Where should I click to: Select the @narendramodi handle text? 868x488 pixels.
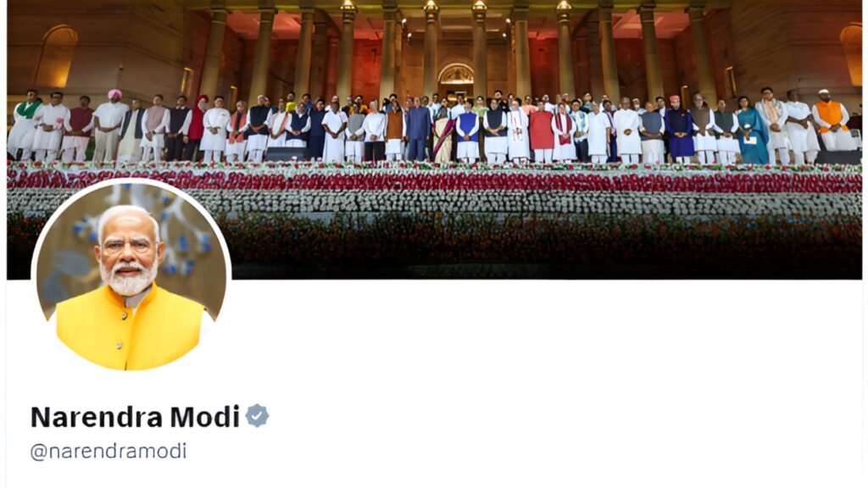point(108,451)
